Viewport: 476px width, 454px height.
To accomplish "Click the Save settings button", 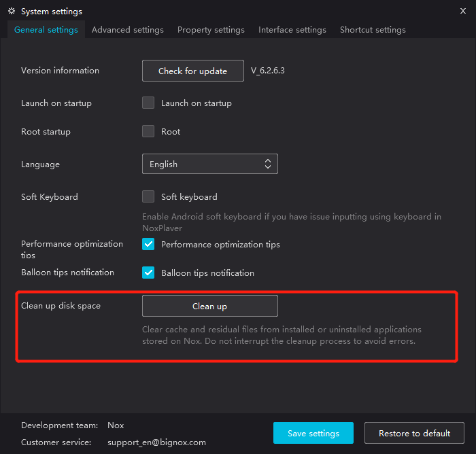I will 313,433.
